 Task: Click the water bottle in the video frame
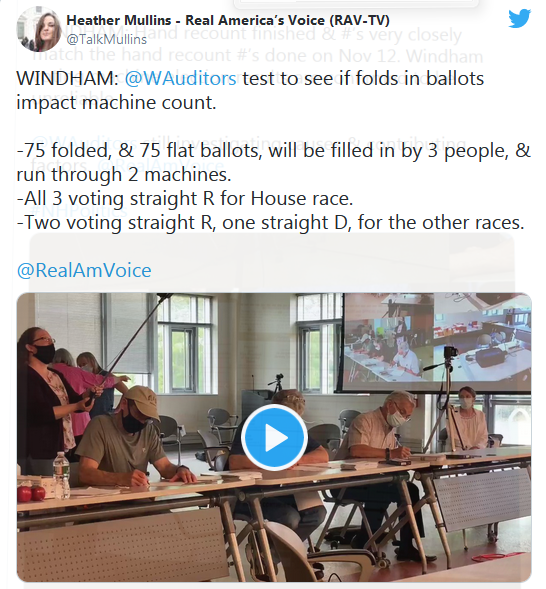tap(61, 475)
